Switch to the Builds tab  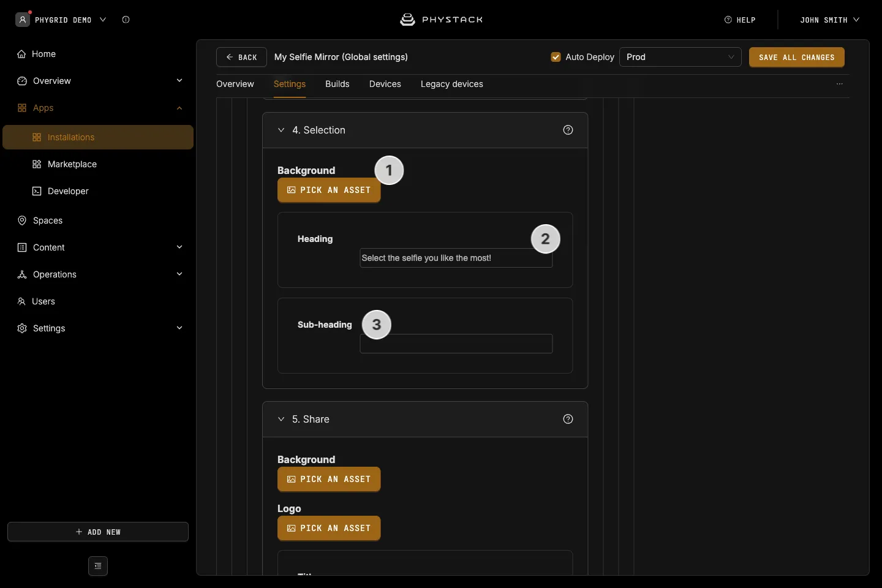(x=337, y=84)
